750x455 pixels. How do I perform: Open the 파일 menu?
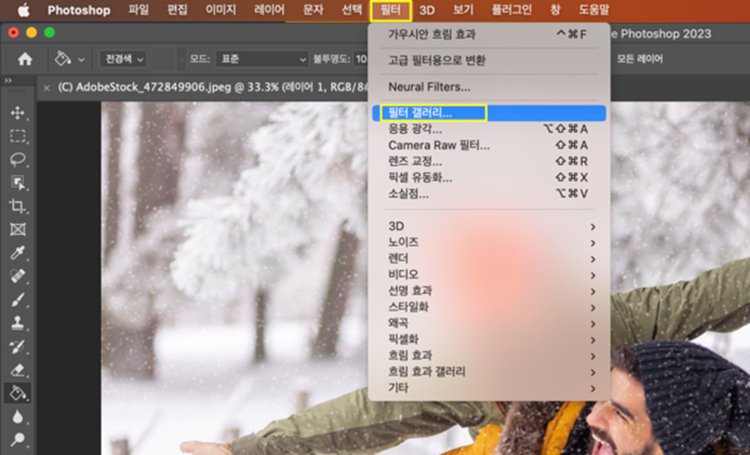139,10
